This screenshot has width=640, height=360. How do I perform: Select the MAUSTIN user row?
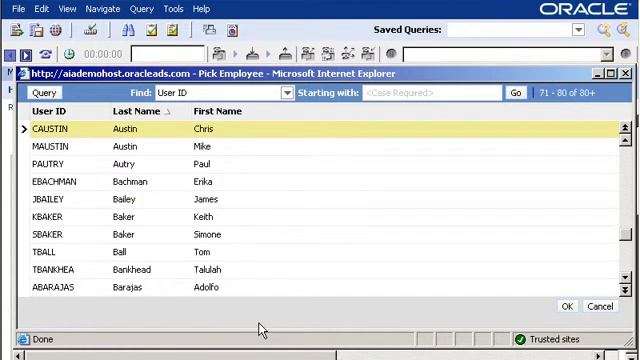pyautogui.click(x=324, y=147)
